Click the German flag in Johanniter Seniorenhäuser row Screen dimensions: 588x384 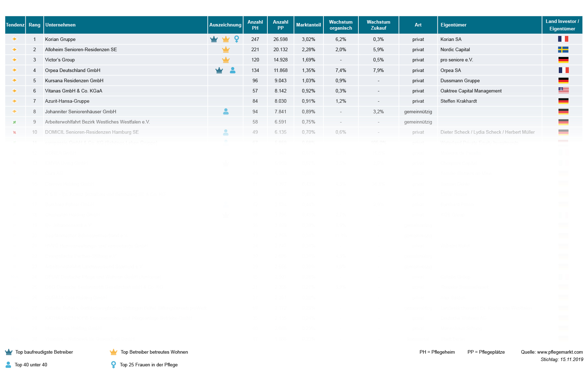click(563, 112)
